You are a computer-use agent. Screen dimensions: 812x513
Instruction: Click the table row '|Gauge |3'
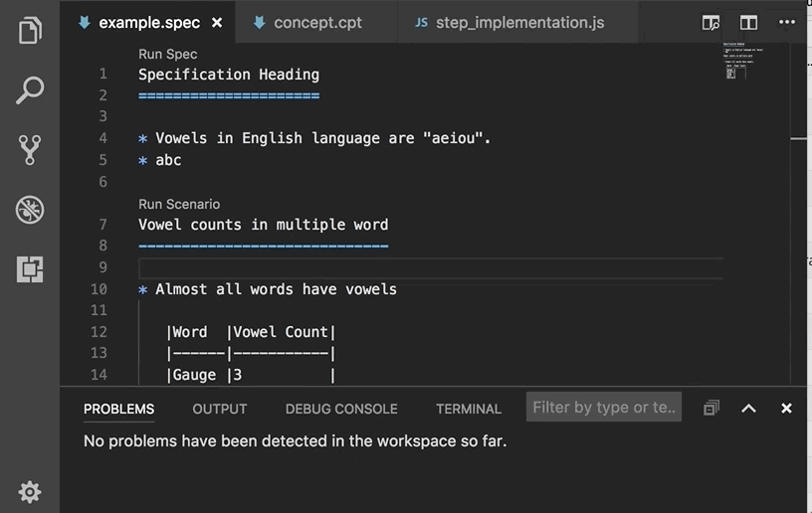pyautogui.click(x=251, y=376)
